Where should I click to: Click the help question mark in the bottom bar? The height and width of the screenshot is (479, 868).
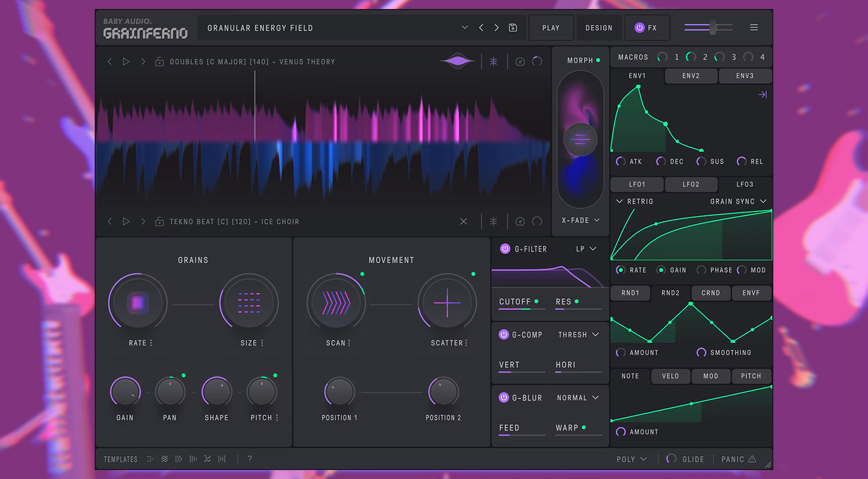pyautogui.click(x=250, y=459)
